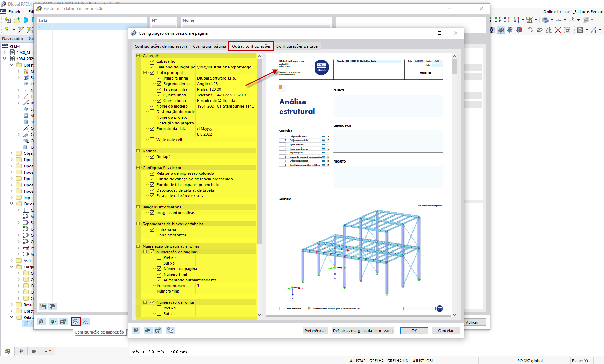Save the print settings using the floppy disk icon
The image size is (604, 364).
[x=158, y=330]
